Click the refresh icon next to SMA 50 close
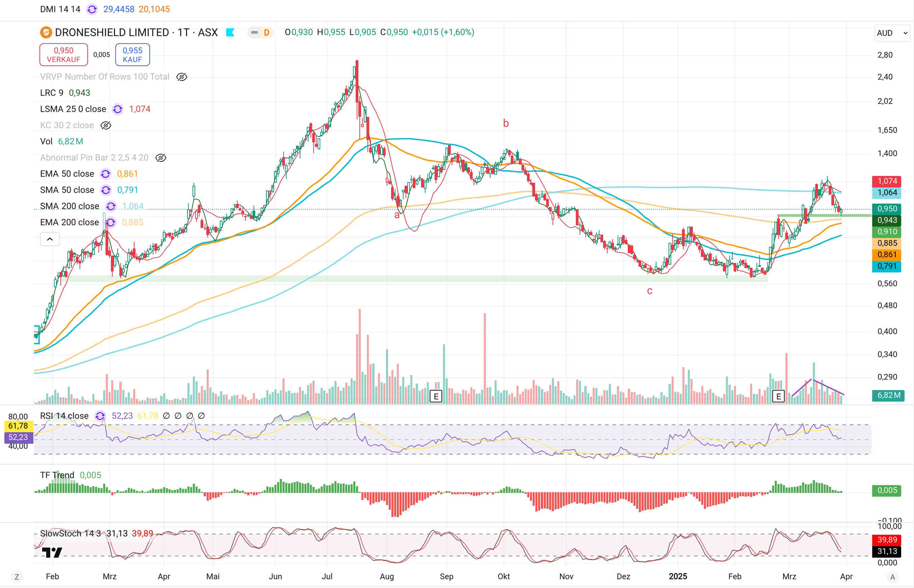The height and width of the screenshot is (588, 914). tap(106, 190)
